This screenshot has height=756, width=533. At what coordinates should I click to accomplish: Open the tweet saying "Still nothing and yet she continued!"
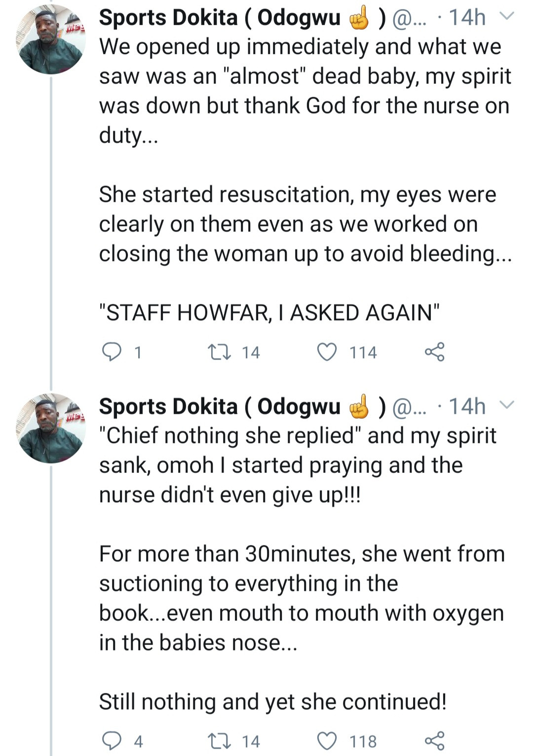(x=272, y=701)
